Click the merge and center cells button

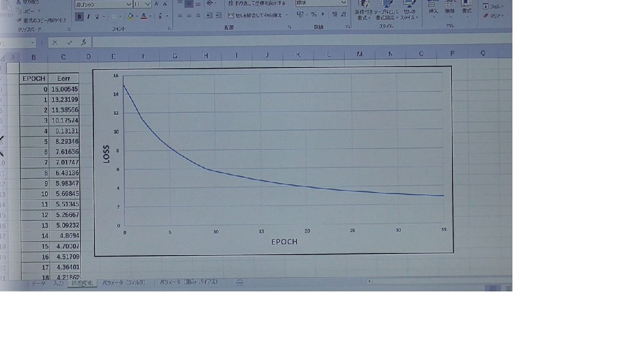257,15
